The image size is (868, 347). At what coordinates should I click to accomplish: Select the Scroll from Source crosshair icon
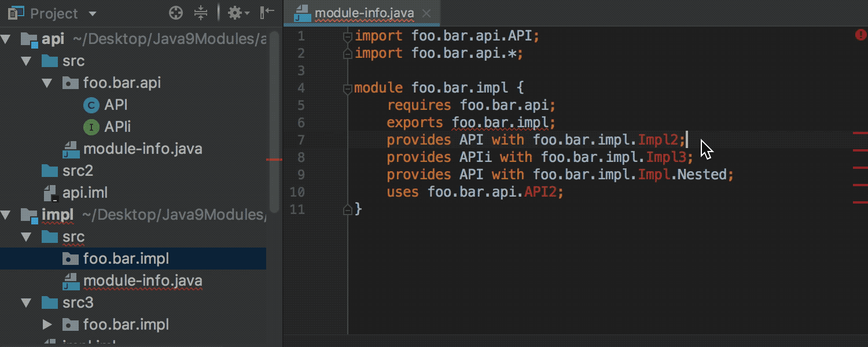coord(175,12)
